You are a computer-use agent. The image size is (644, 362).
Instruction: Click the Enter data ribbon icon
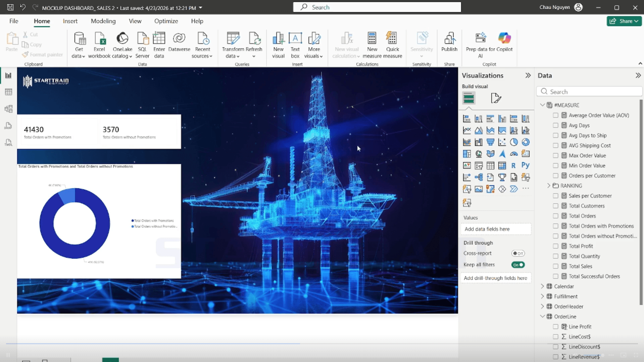pyautogui.click(x=159, y=45)
